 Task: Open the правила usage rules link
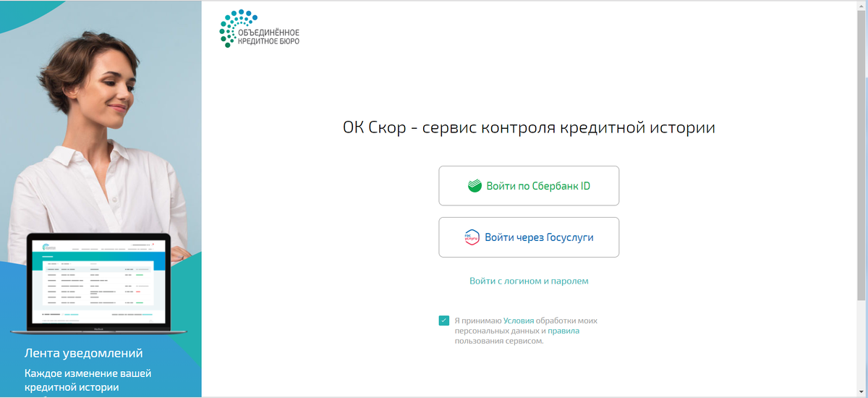click(x=563, y=331)
